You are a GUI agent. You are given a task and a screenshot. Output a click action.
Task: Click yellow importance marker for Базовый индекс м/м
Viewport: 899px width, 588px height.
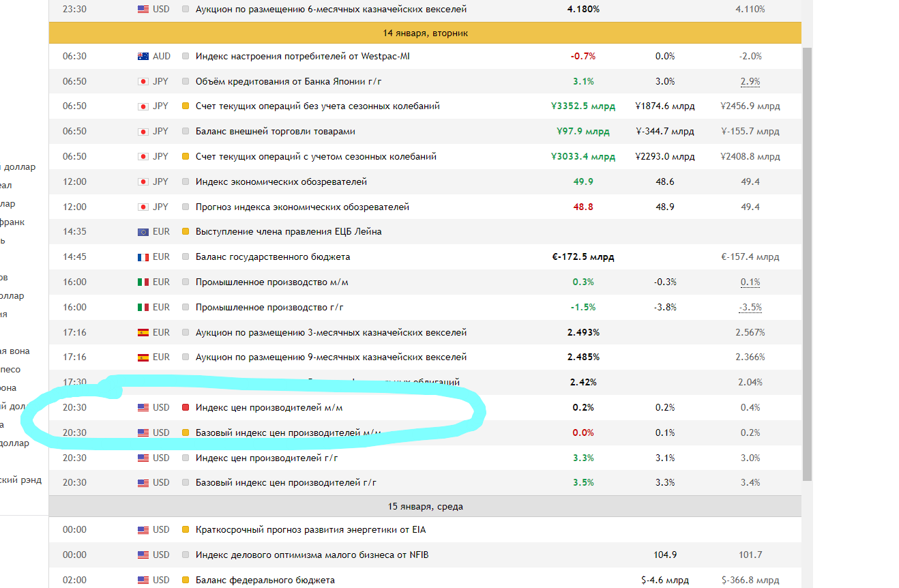(x=186, y=433)
